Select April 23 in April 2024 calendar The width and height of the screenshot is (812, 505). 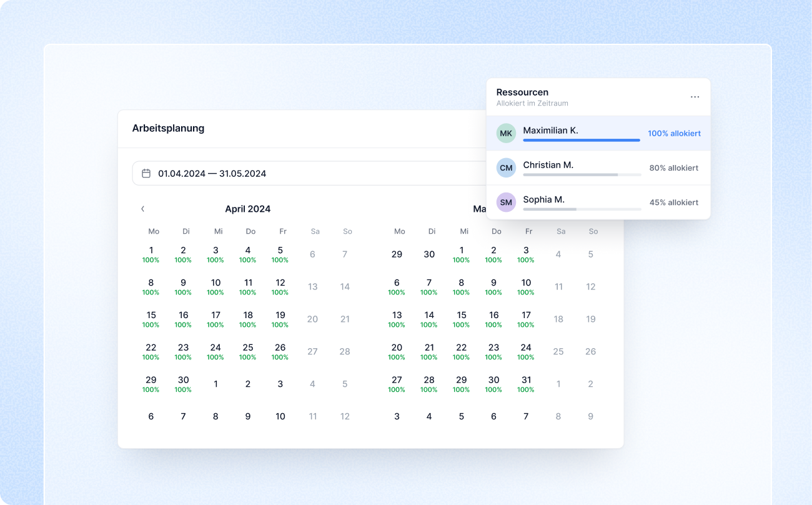[183, 351]
